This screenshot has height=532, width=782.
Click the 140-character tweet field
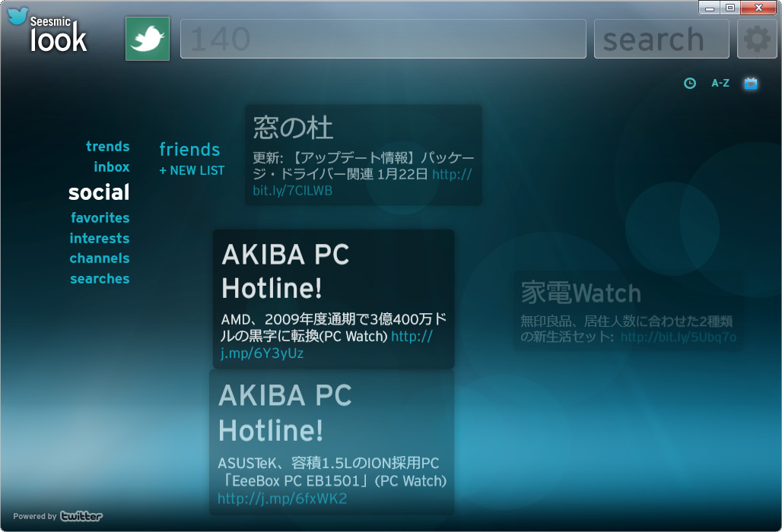click(383, 38)
